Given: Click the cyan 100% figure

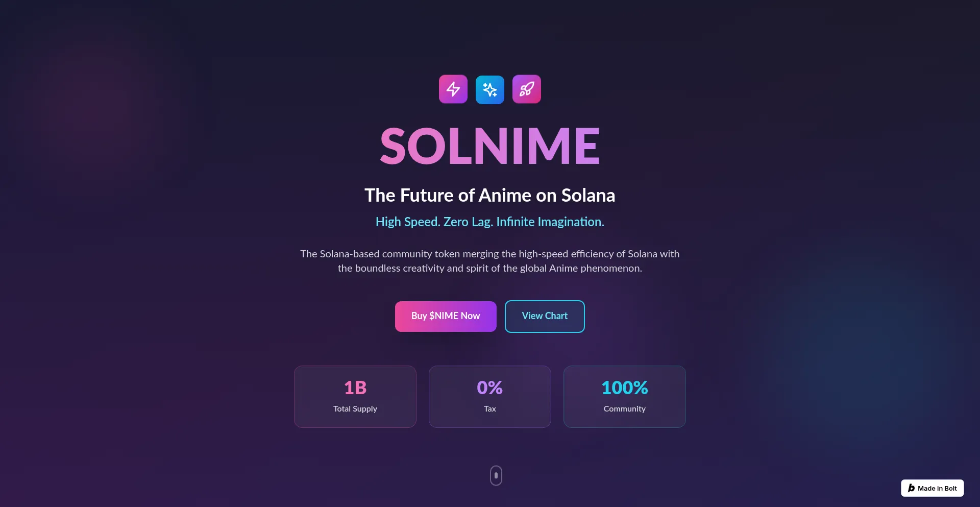Looking at the screenshot, I should coord(625,388).
